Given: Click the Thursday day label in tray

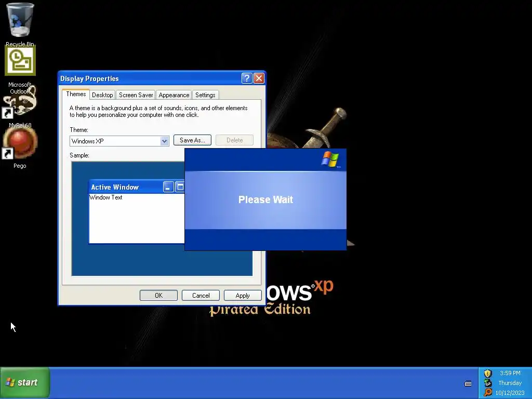Looking at the screenshot, I should (510, 383).
